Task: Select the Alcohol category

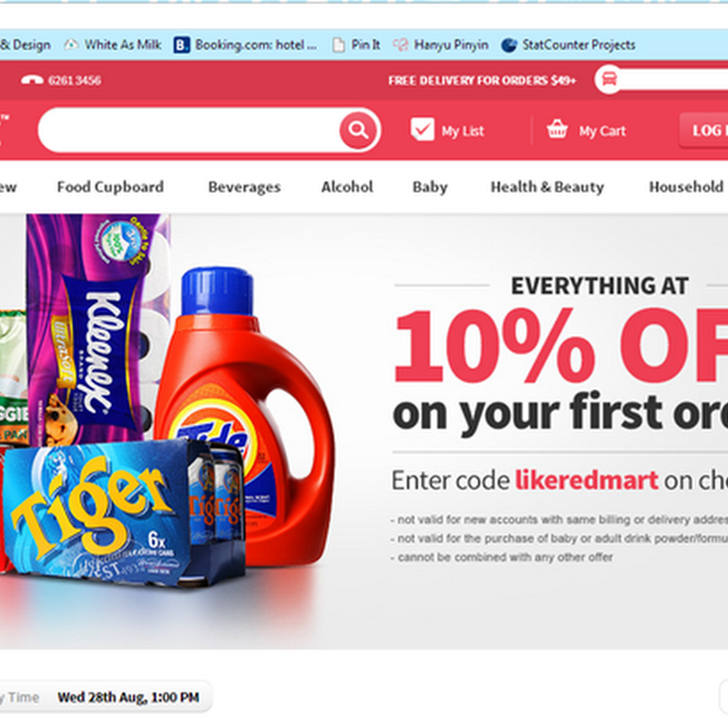Action: coord(347,187)
